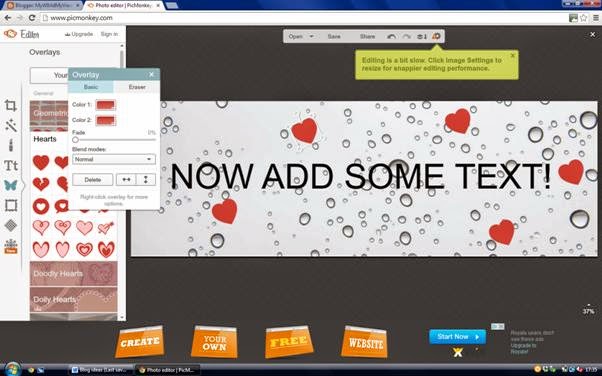This screenshot has height=376, width=602.
Task: Click Save in the top toolbar
Action: pyautogui.click(x=334, y=36)
